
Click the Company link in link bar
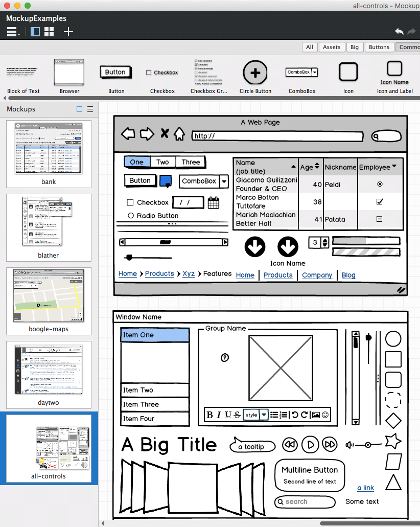click(317, 275)
